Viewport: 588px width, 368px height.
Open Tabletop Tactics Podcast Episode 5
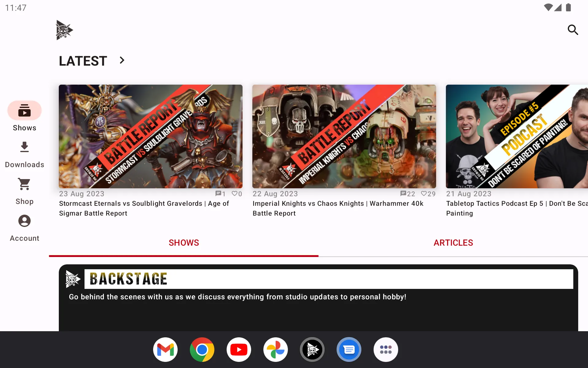[x=517, y=136]
